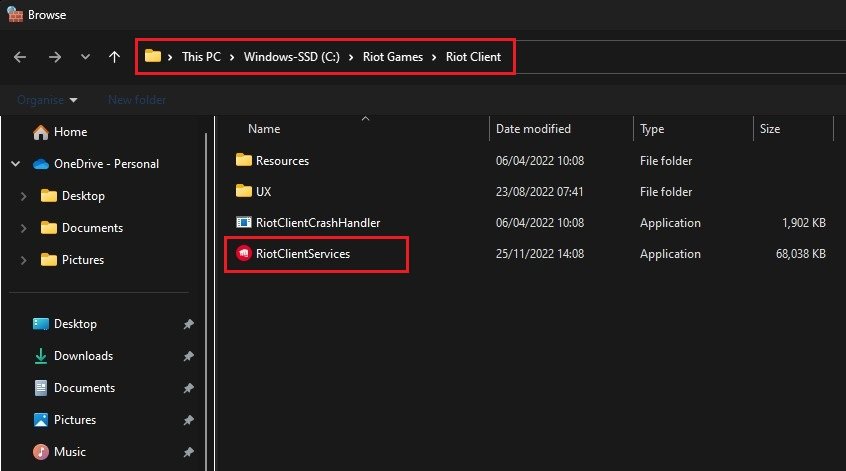Click the Back navigation arrow
846x471 pixels.
click(x=20, y=57)
